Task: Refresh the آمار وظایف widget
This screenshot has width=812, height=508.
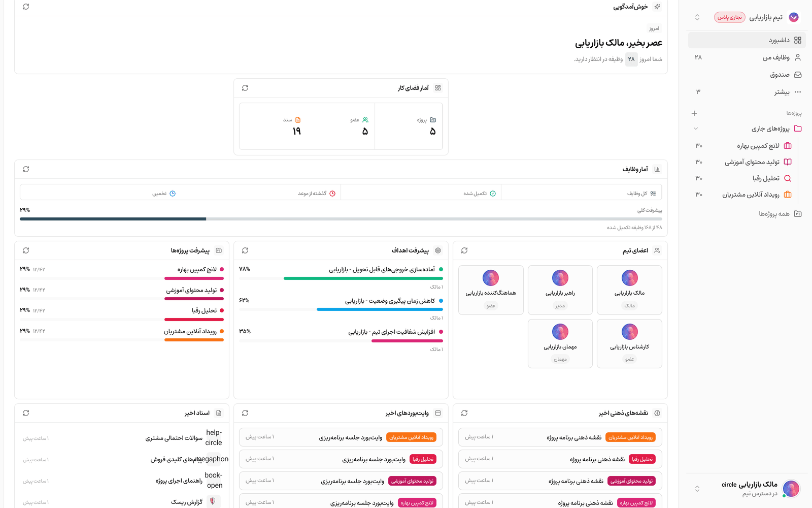Action: [x=26, y=169]
